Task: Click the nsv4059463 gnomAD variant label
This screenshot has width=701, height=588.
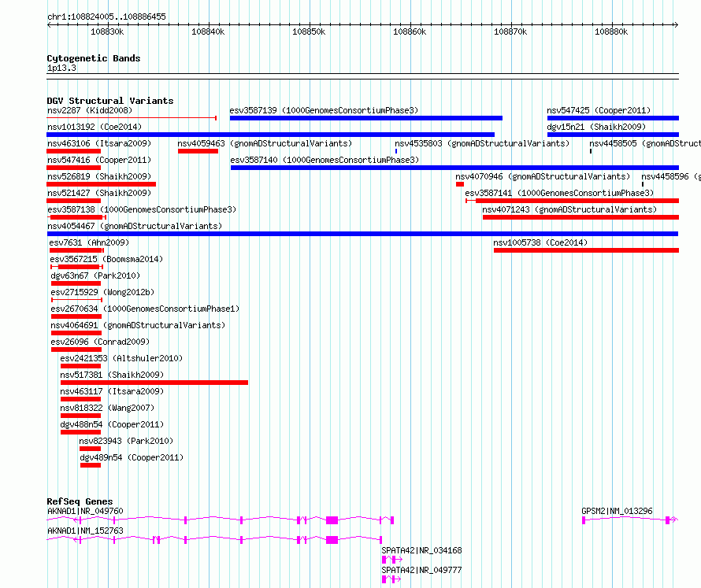Action: [265, 143]
